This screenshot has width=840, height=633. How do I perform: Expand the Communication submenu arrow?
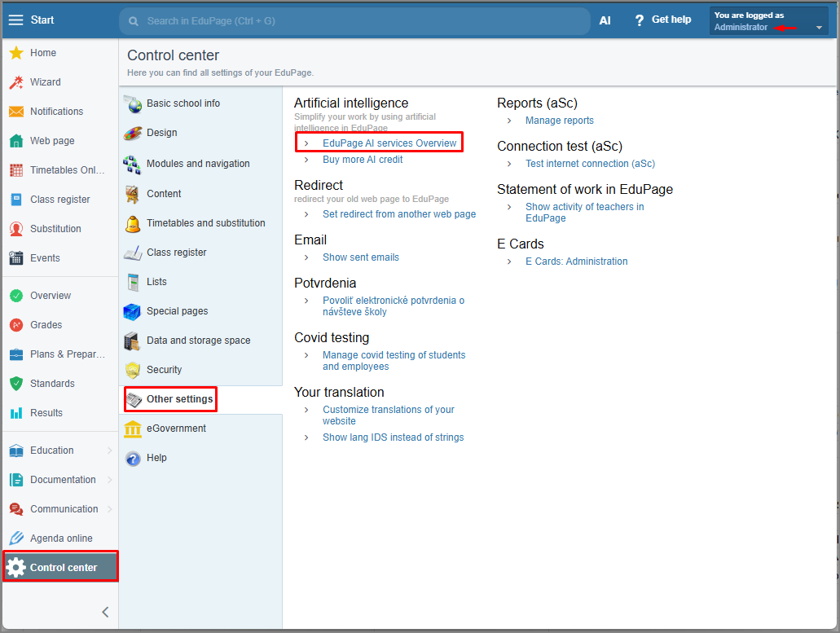110,509
